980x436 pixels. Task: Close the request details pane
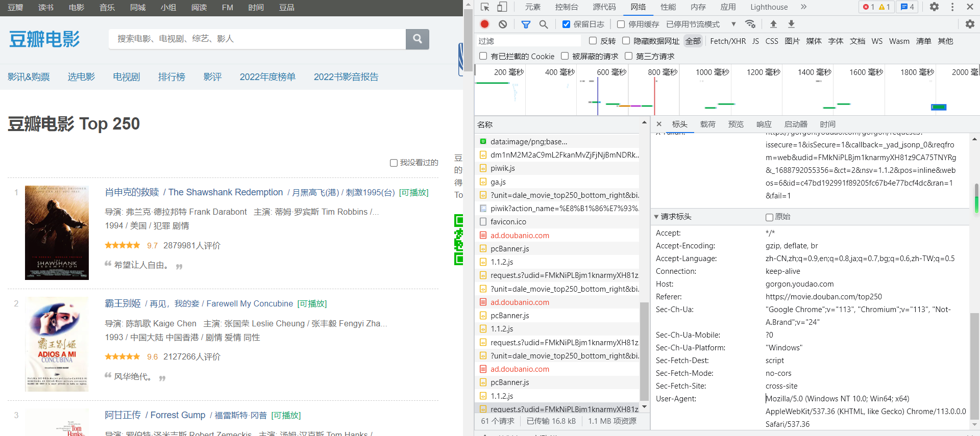tap(659, 124)
